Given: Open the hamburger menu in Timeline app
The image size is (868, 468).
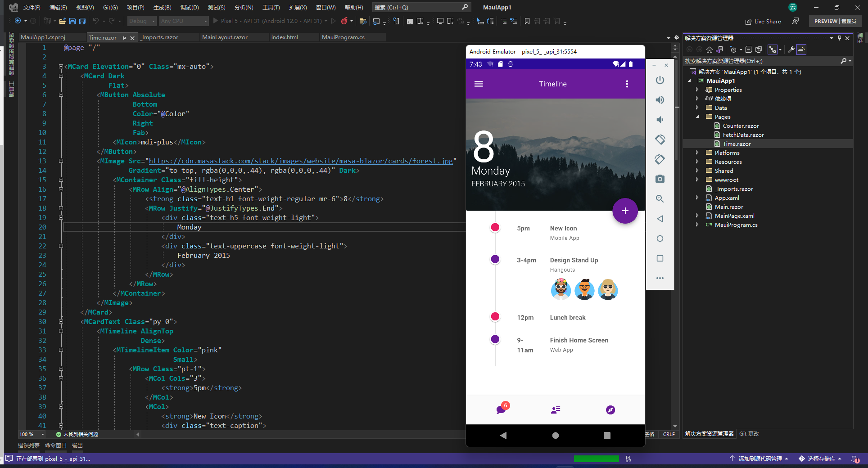Looking at the screenshot, I should click(479, 84).
